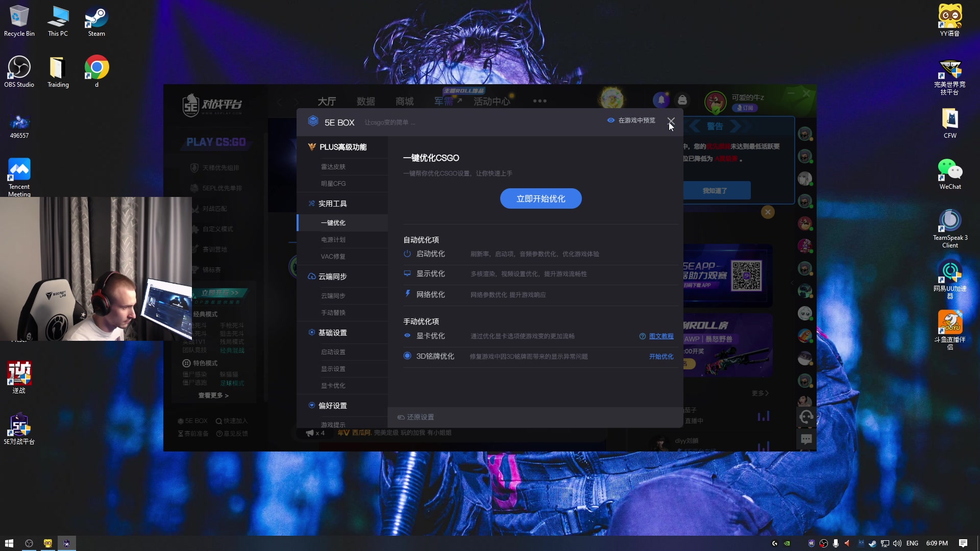Image resolution: width=980 pixels, height=551 pixels.
Task: Click the 立即开始优化 button
Action: [541, 198]
